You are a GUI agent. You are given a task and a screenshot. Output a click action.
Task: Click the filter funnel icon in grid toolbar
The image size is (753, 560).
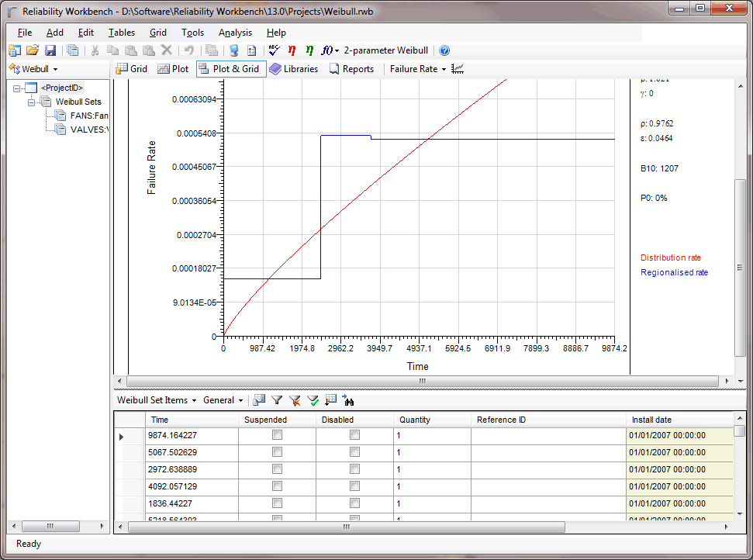[x=277, y=400]
